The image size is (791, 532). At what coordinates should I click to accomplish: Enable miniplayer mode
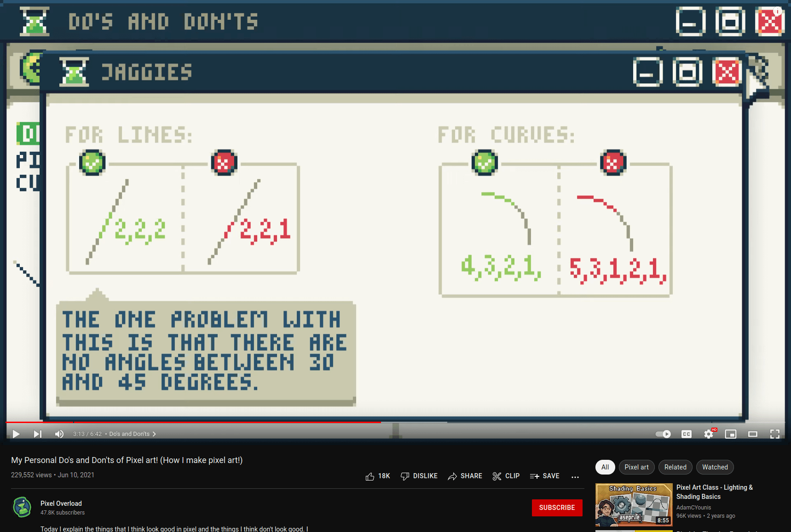point(731,434)
